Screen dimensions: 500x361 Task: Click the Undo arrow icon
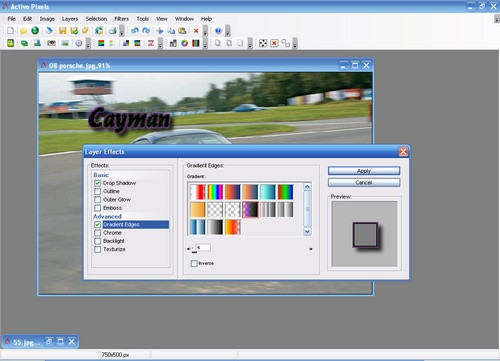click(x=135, y=31)
